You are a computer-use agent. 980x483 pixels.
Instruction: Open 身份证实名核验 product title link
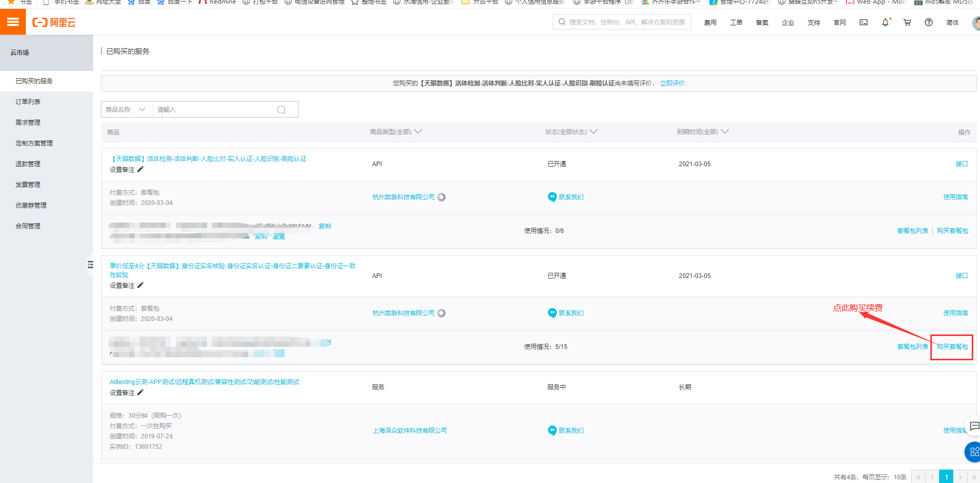pyautogui.click(x=233, y=270)
